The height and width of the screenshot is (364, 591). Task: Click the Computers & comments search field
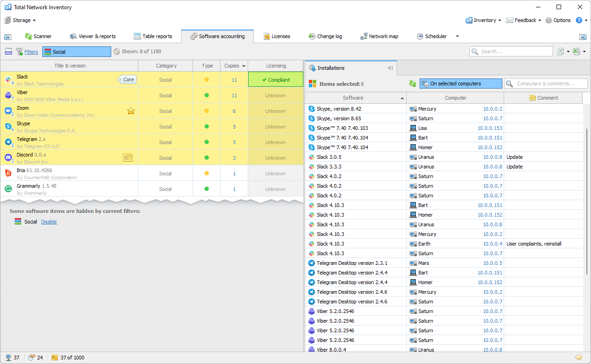pos(546,84)
